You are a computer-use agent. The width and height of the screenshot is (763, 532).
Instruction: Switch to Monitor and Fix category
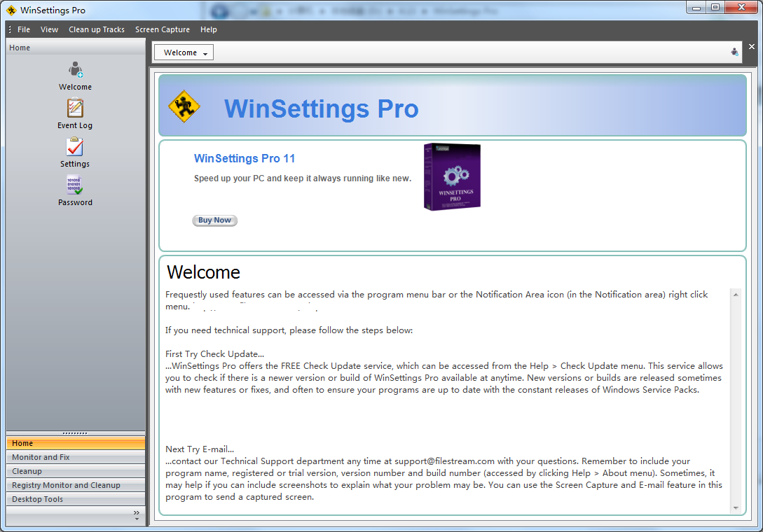[x=76, y=457]
